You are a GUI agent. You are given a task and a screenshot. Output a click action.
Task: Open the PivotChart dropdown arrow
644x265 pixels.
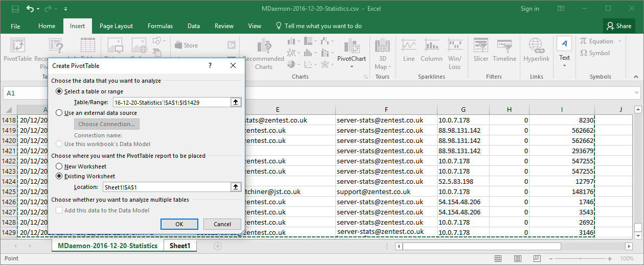pyautogui.click(x=352, y=66)
